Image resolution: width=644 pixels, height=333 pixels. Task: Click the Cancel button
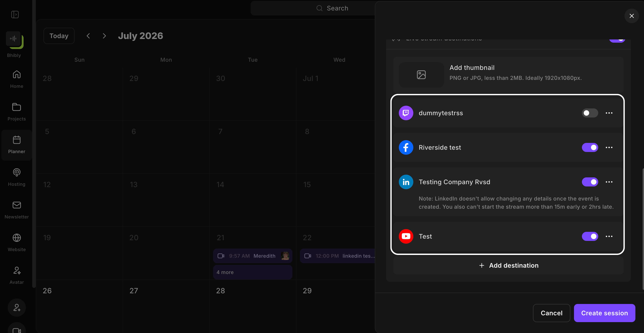tap(551, 313)
